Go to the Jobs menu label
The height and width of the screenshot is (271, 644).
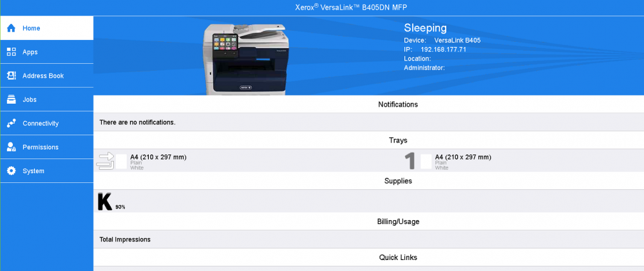tap(30, 100)
